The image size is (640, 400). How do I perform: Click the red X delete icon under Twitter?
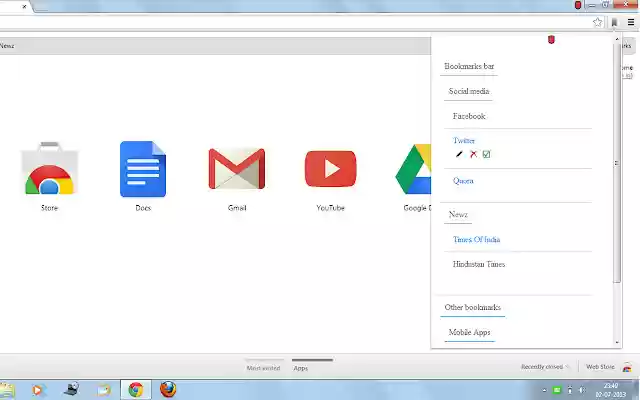(x=473, y=154)
